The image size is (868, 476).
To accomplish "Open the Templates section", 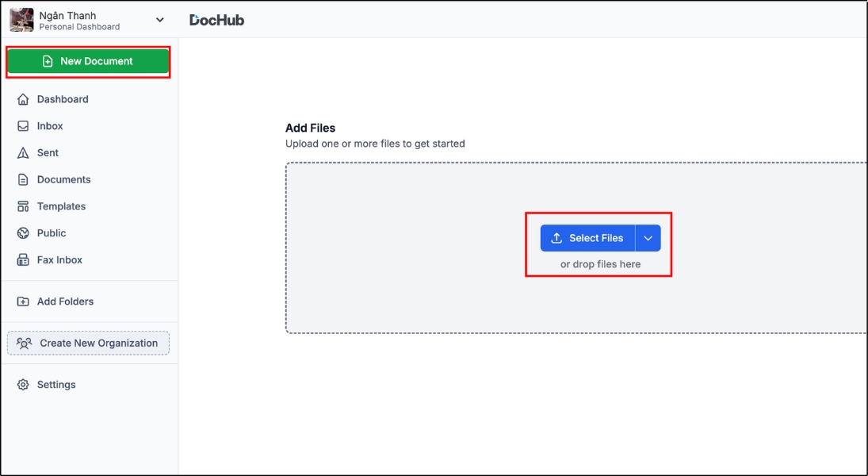I will click(61, 206).
